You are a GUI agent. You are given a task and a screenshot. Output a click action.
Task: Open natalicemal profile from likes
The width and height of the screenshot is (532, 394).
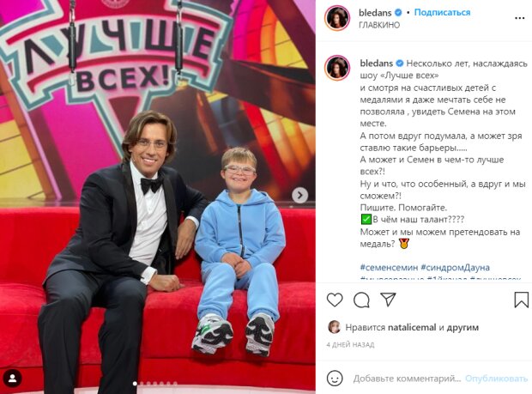(x=412, y=328)
